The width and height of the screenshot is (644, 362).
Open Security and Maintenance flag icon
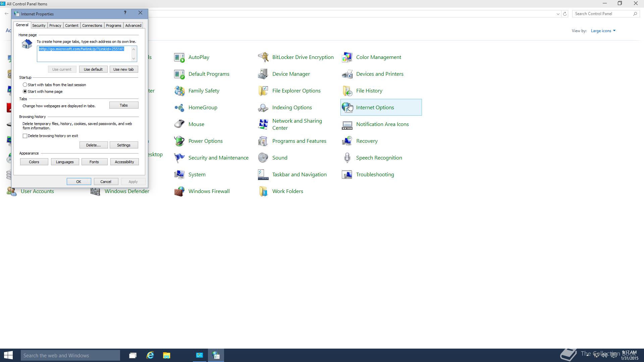179,158
